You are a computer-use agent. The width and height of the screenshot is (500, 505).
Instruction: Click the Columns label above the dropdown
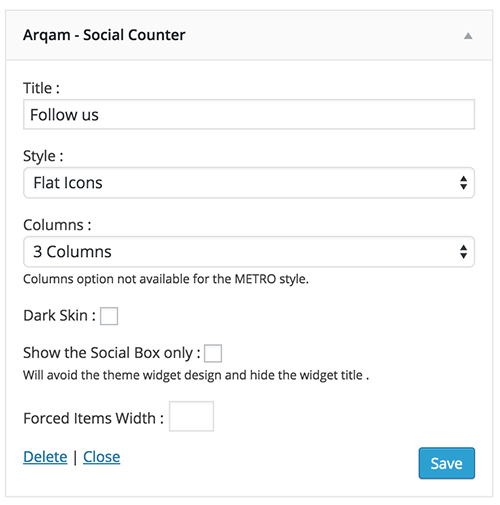pos(57,225)
